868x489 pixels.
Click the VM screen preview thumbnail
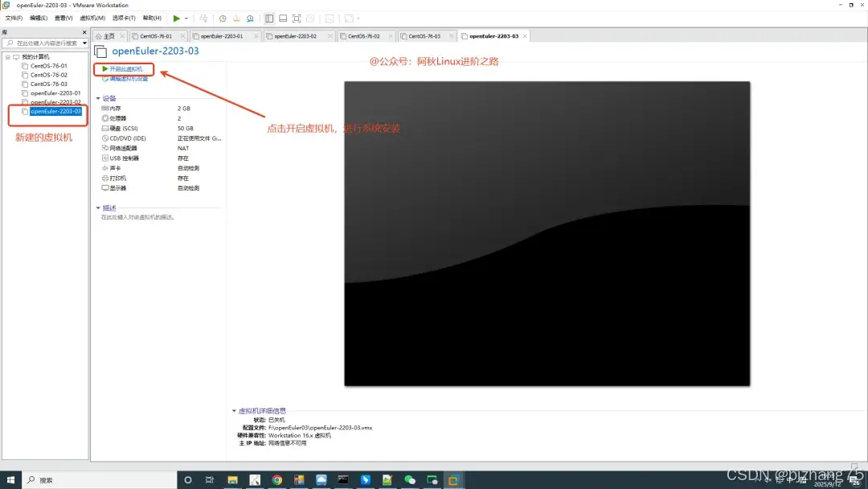coord(547,234)
